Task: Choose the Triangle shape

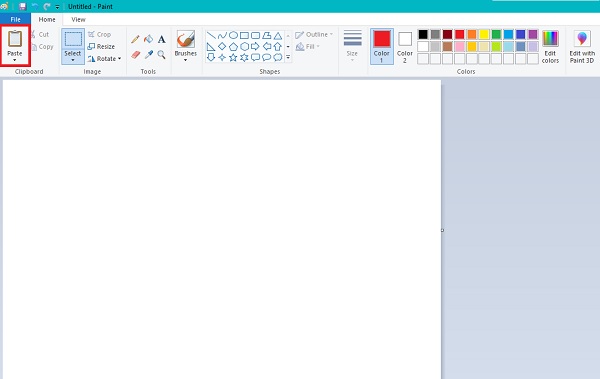Action: click(x=278, y=36)
